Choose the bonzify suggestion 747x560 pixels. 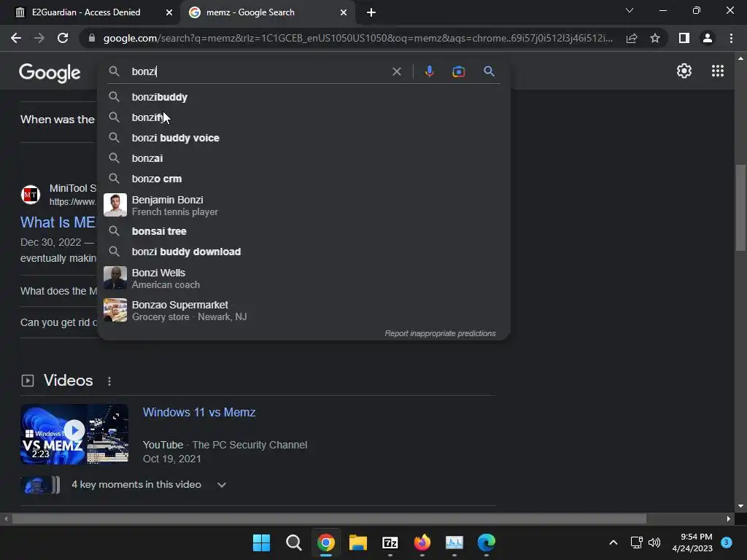click(303, 117)
